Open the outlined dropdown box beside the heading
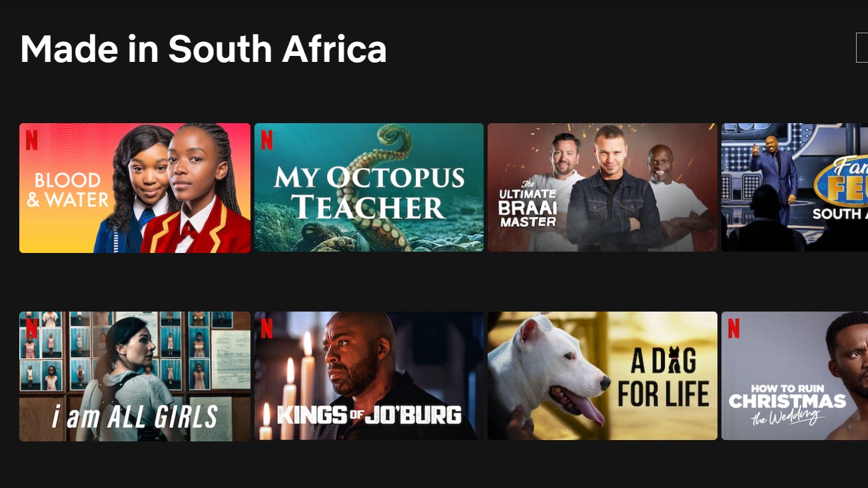 (862, 48)
